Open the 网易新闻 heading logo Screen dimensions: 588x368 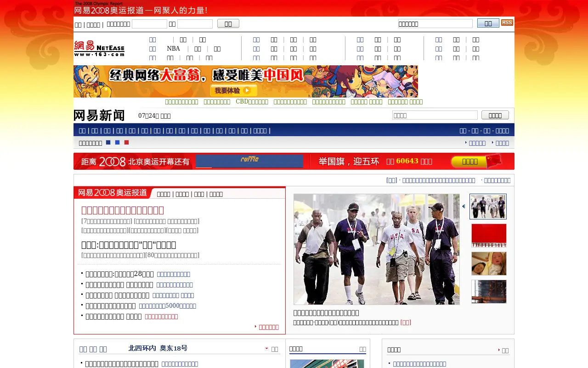tap(99, 115)
